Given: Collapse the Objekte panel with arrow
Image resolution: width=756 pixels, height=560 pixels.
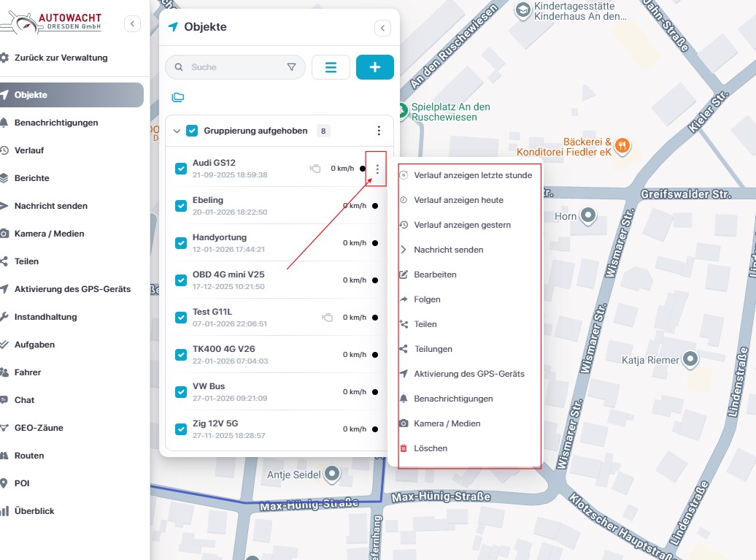Looking at the screenshot, I should (383, 28).
